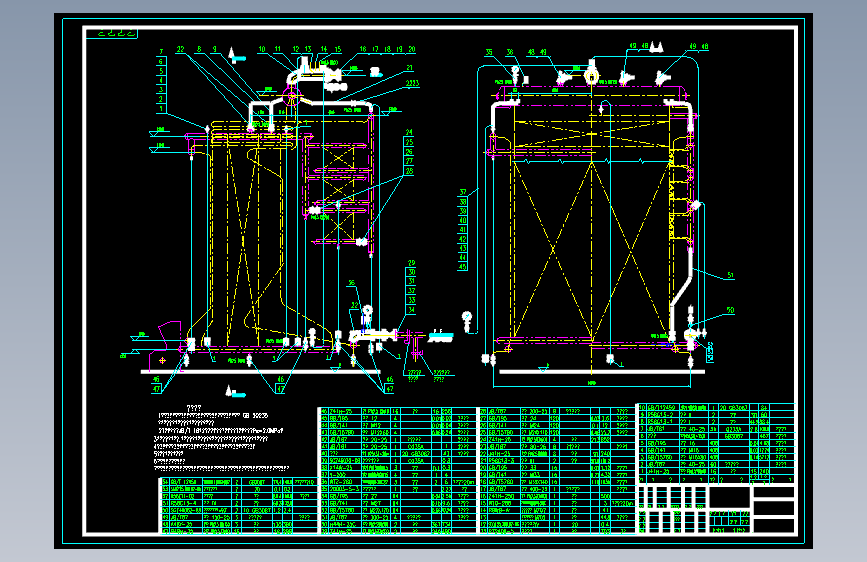Select callout 35 on right view
The width and height of the screenshot is (867, 562).
[489, 52]
